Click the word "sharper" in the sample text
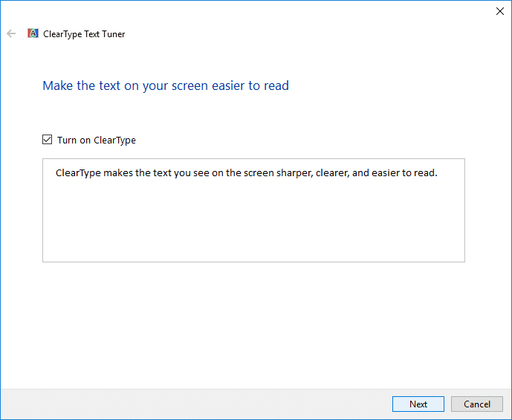 (315, 173)
